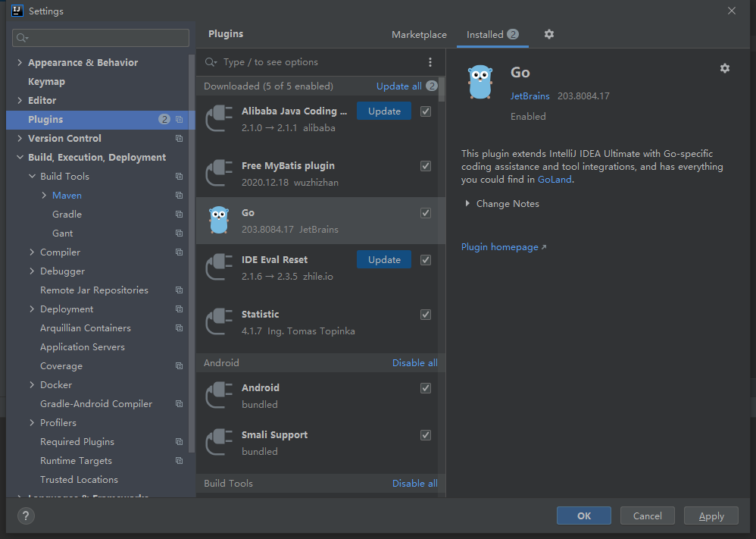Disable the Statistic plugin checkbox
The image size is (756, 539).
click(426, 315)
